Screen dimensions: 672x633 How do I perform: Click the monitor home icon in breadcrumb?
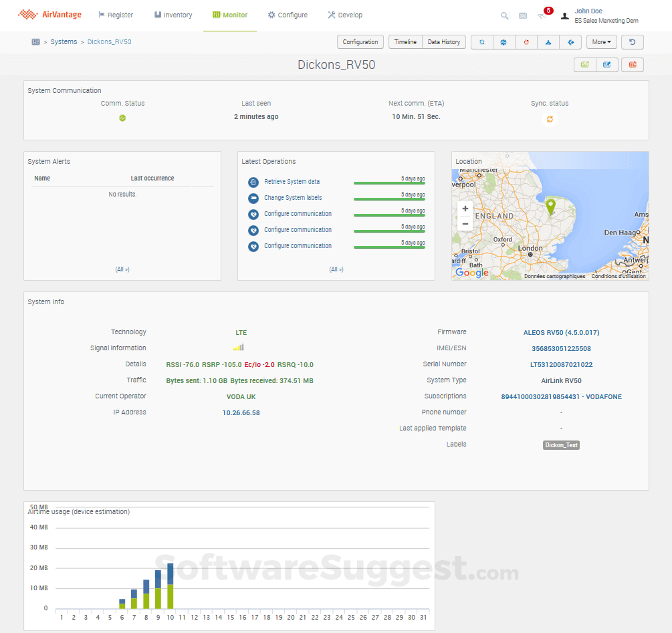(x=36, y=42)
